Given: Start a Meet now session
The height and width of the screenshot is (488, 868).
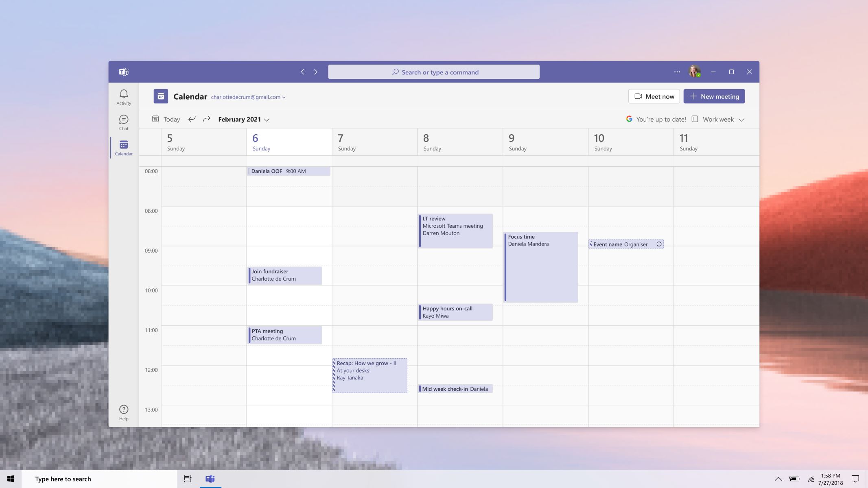Looking at the screenshot, I should click(x=654, y=96).
